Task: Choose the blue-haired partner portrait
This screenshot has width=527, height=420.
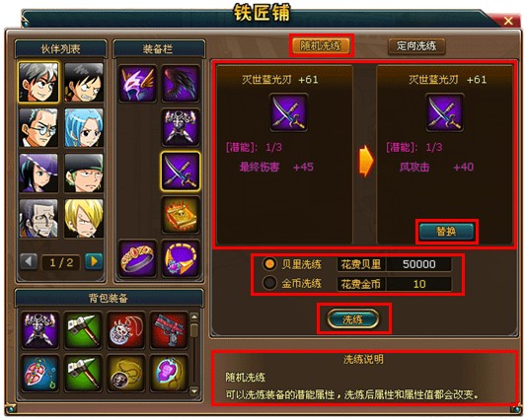Action: coord(84,127)
